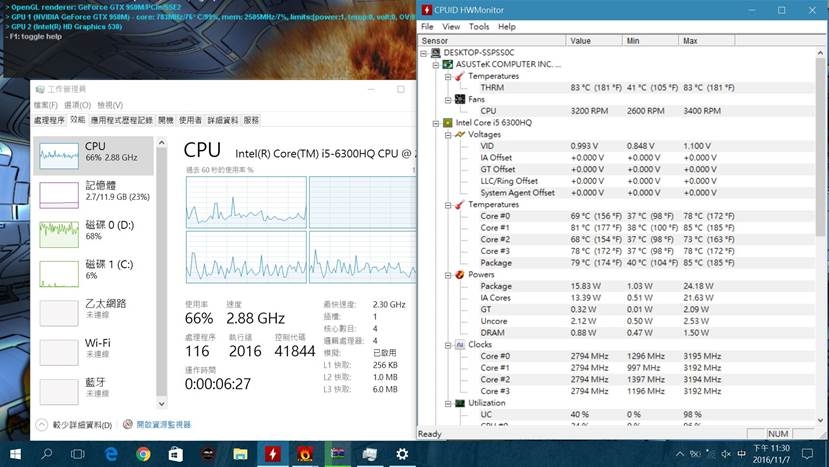Select Wi-Fi in Task Manager sidebar
Screen dimensions: 829x467
click(94, 352)
